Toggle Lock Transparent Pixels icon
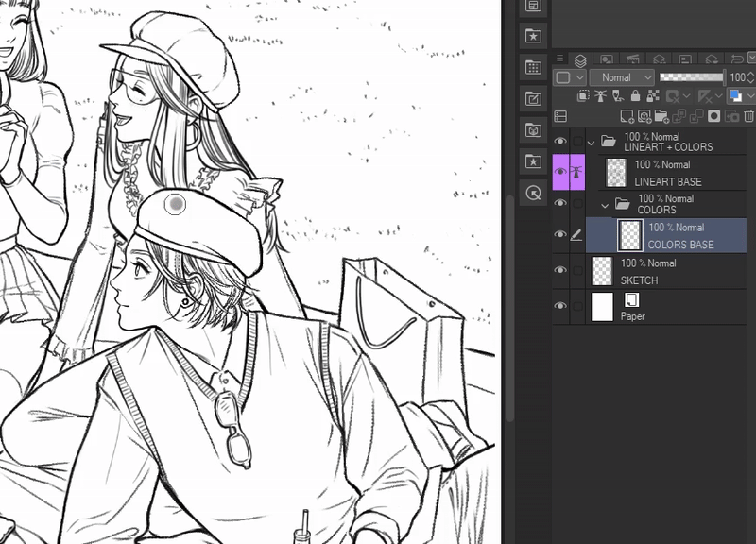 (652, 96)
